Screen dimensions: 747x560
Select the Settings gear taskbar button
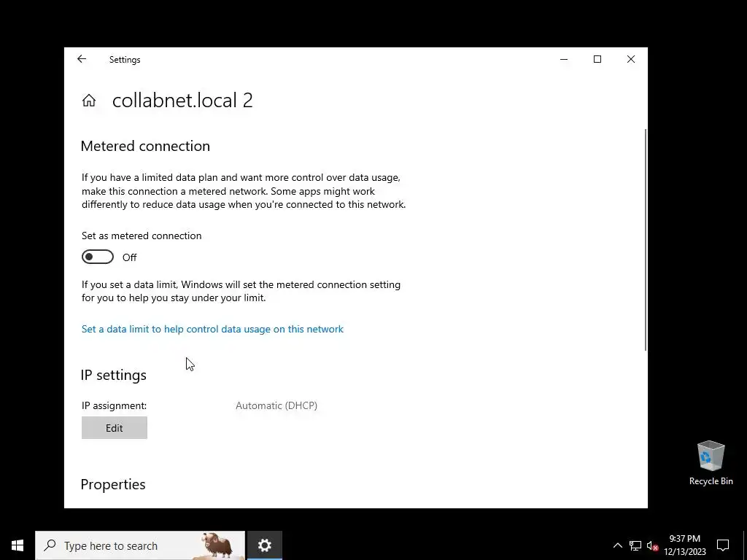[264, 545]
